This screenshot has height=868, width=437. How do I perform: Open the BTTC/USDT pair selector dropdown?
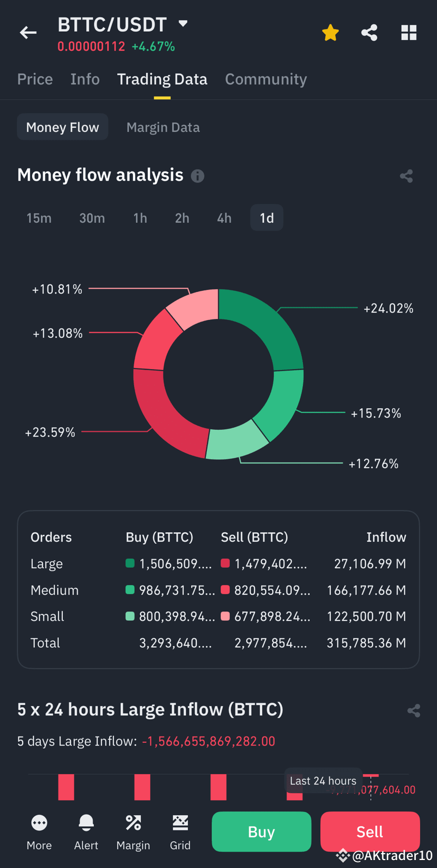click(x=183, y=23)
